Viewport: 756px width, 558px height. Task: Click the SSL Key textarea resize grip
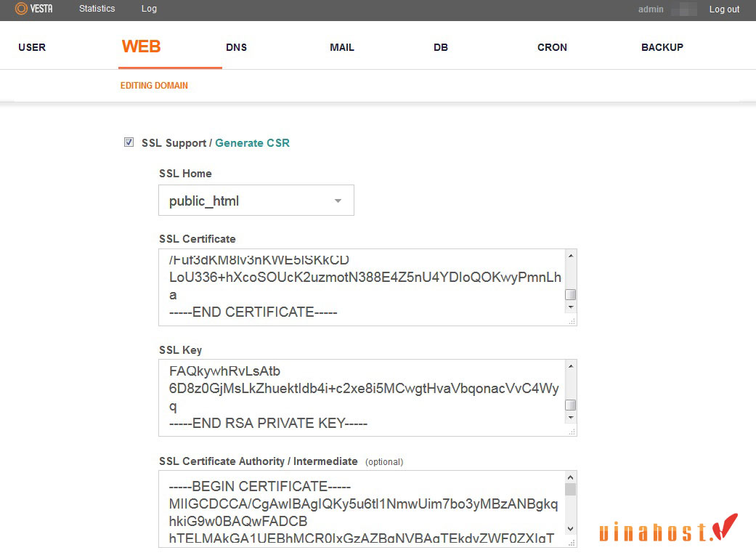(572, 432)
